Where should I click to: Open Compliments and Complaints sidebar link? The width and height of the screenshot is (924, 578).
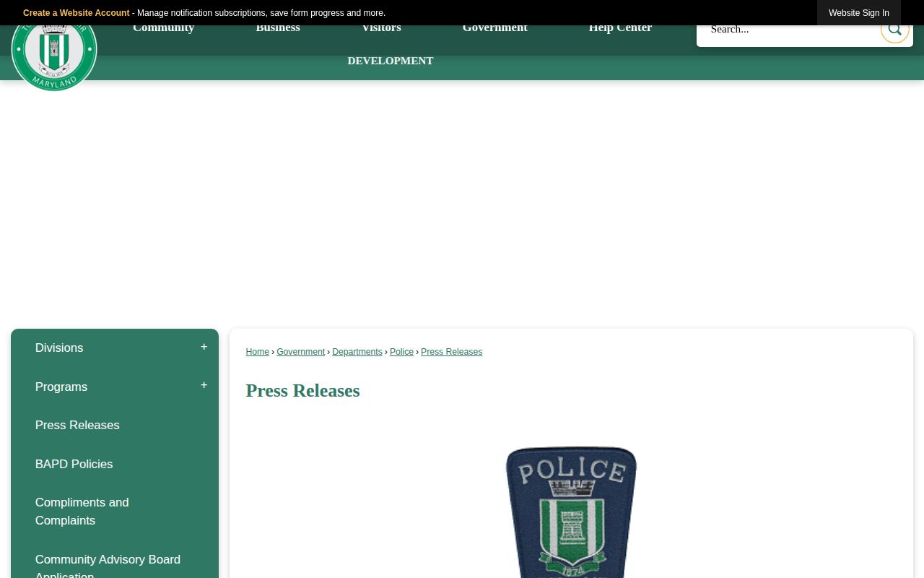[x=115, y=512]
